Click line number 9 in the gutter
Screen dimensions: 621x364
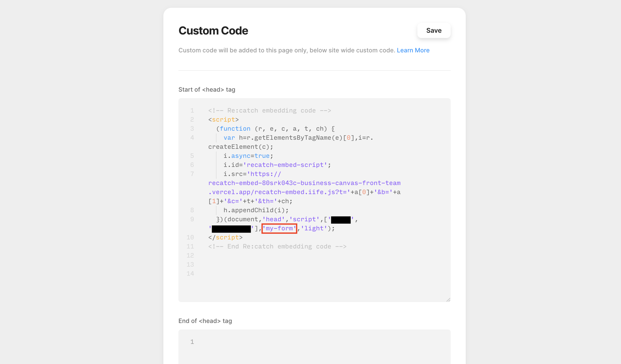192,219
